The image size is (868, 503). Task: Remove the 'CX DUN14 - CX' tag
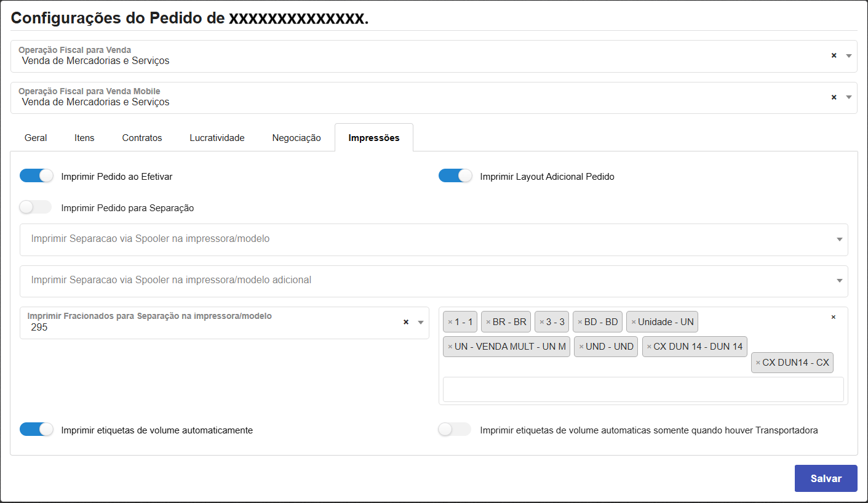pos(757,363)
